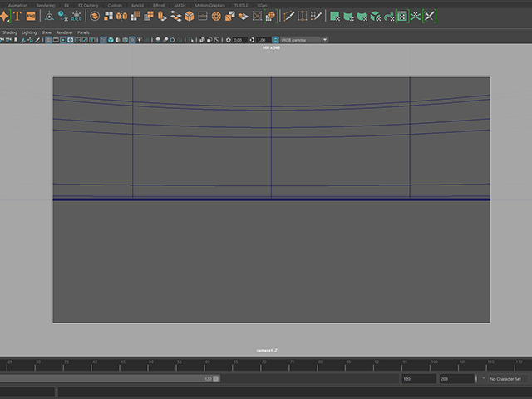The height and width of the screenshot is (399, 532).
Task: Click the bracketed crossed-tools UV shelf icon
Action: tap(429, 16)
